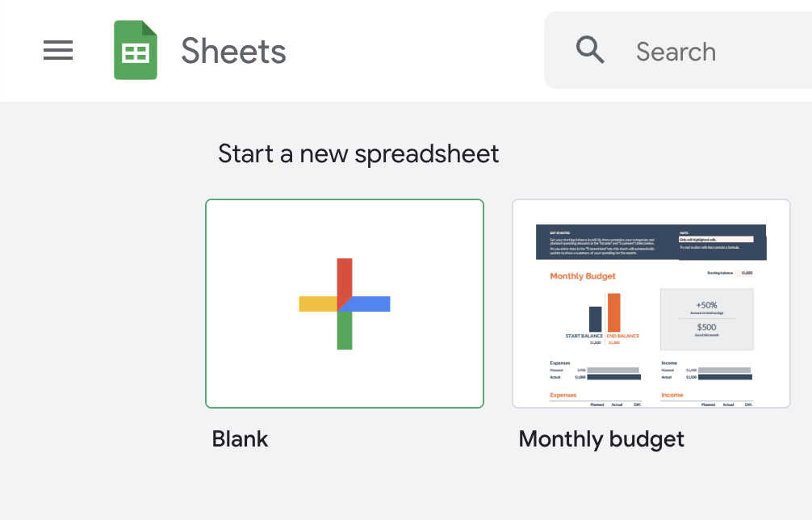Click the "Monthly budget" template label

click(x=601, y=440)
